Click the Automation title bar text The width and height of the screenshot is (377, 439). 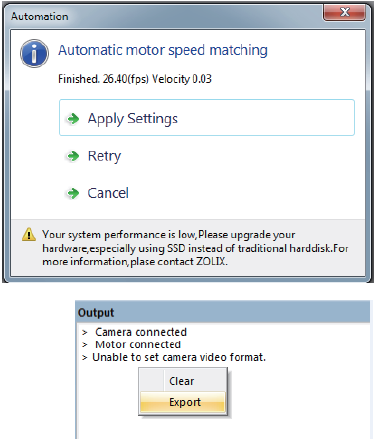40,16
